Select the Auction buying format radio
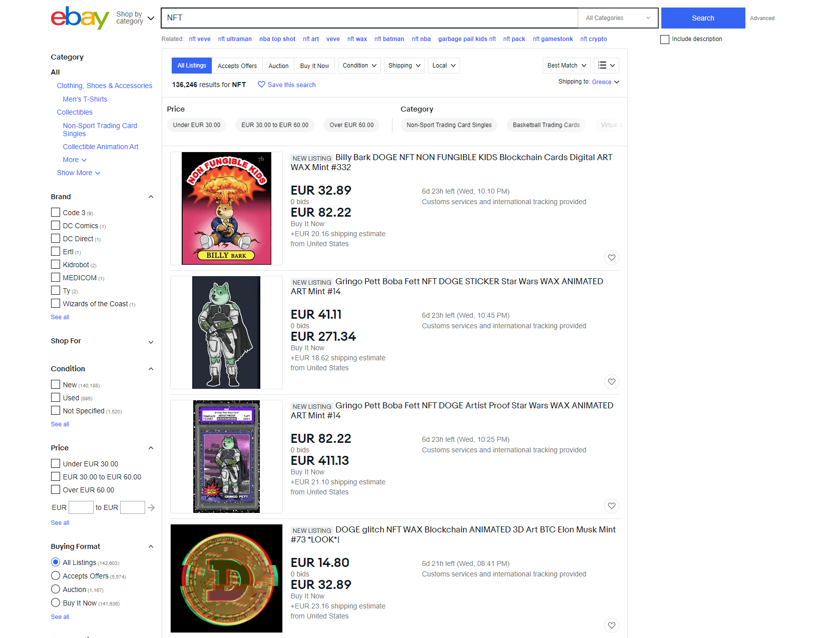840x638 pixels. click(56, 589)
